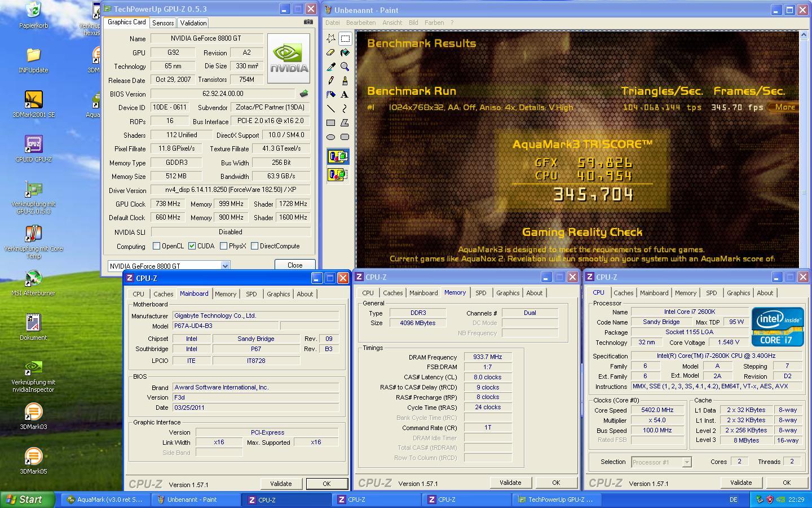
Task: Select the rectangular Select tool in Paint
Action: click(x=345, y=38)
